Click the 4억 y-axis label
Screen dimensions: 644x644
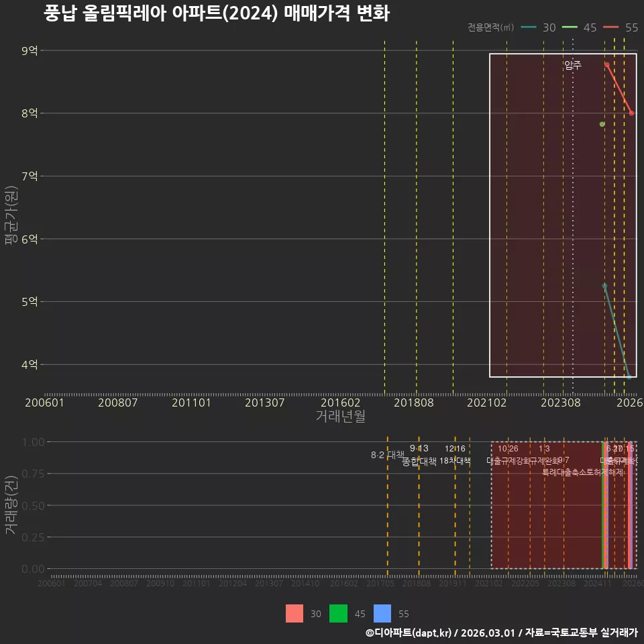click(x=30, y=364)
